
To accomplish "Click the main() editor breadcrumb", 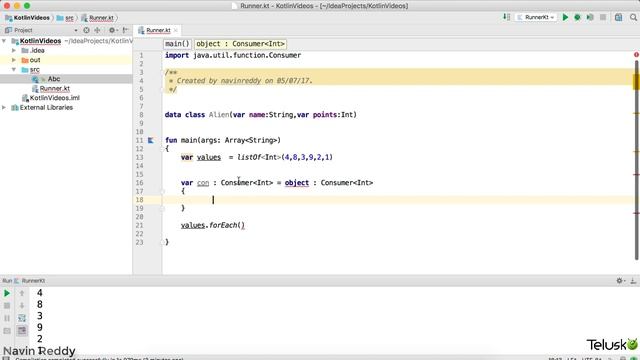I will [x=177, y=44].
